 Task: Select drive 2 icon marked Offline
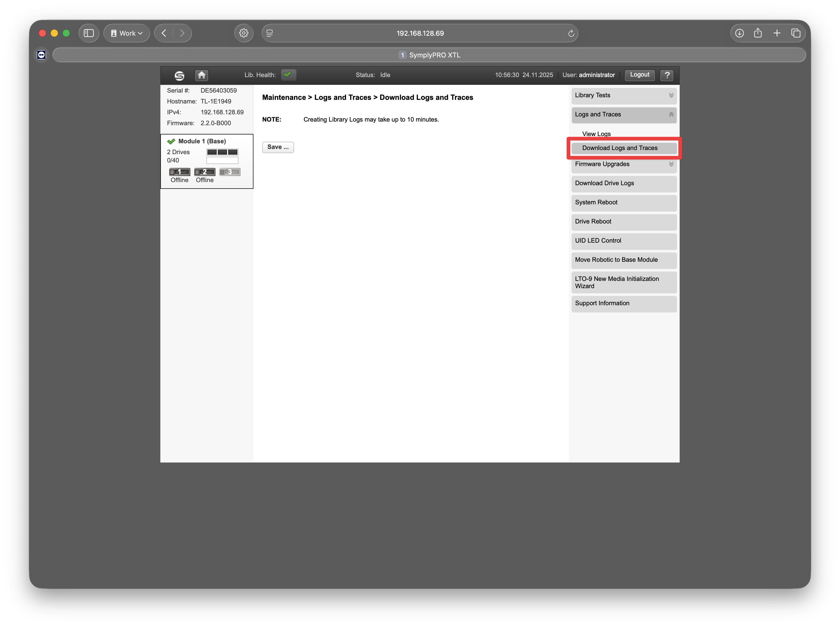205,172
